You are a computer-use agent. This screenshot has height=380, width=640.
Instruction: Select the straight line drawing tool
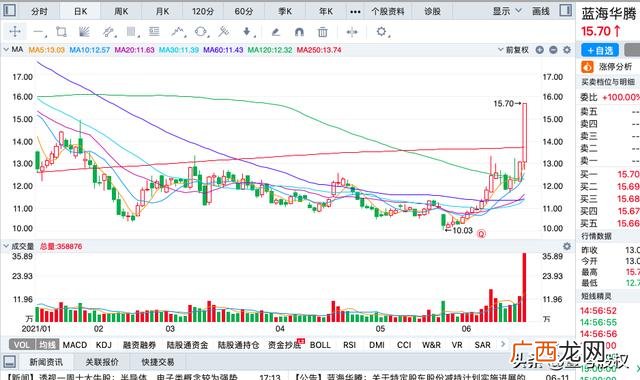point(39,32)
